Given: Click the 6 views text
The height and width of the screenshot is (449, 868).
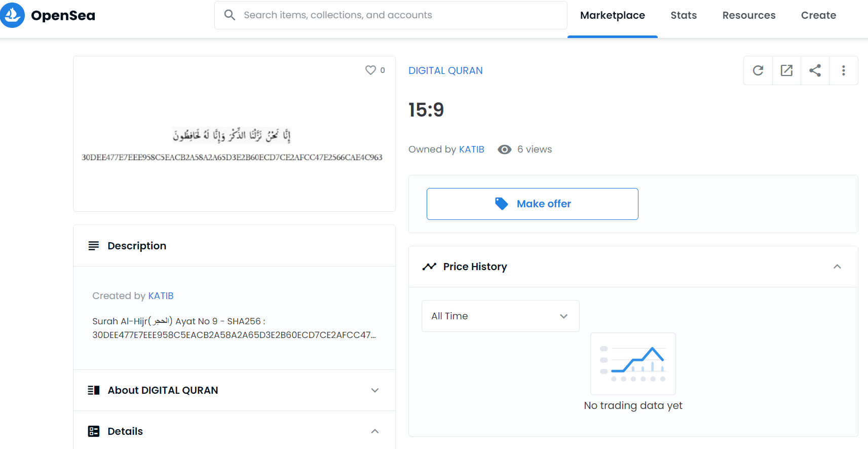Looking at the screenshot, I should [x=535, y=149].
